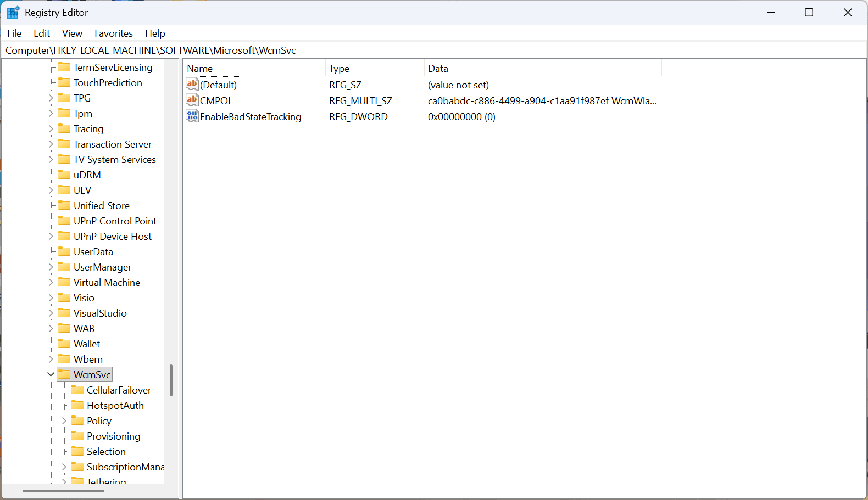
Task: Click the (Default) string value icon
Action: pyautogui.click(x=192, y=84)
